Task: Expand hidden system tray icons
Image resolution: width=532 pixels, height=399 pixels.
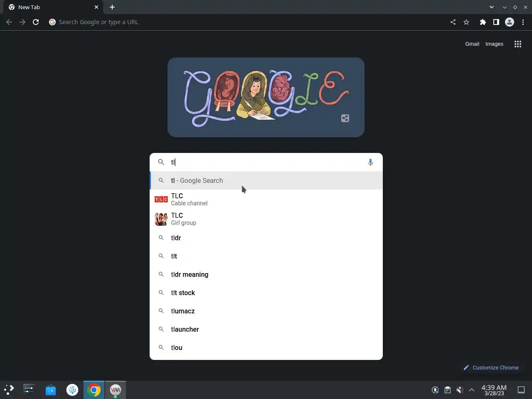Action: 472,390
